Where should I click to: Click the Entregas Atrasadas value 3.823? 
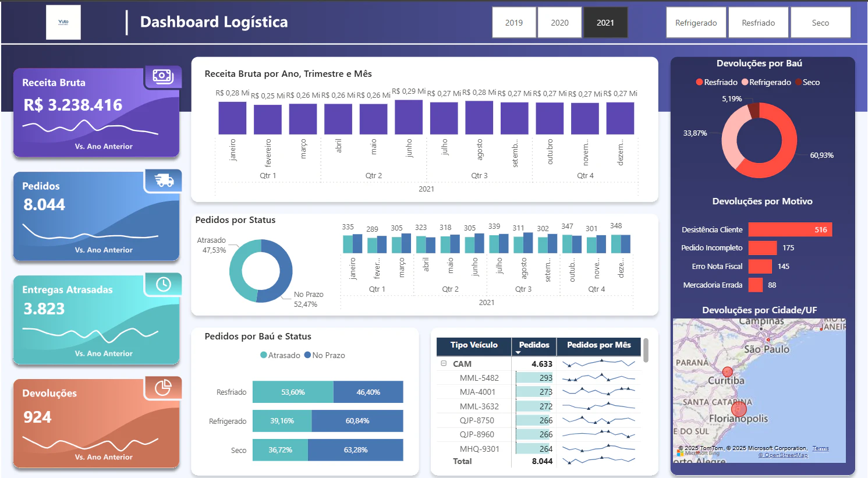coord(44,309)
